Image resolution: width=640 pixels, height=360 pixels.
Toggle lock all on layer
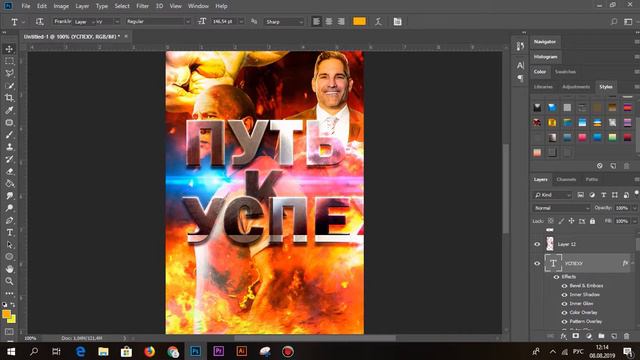tap(592, 221)
